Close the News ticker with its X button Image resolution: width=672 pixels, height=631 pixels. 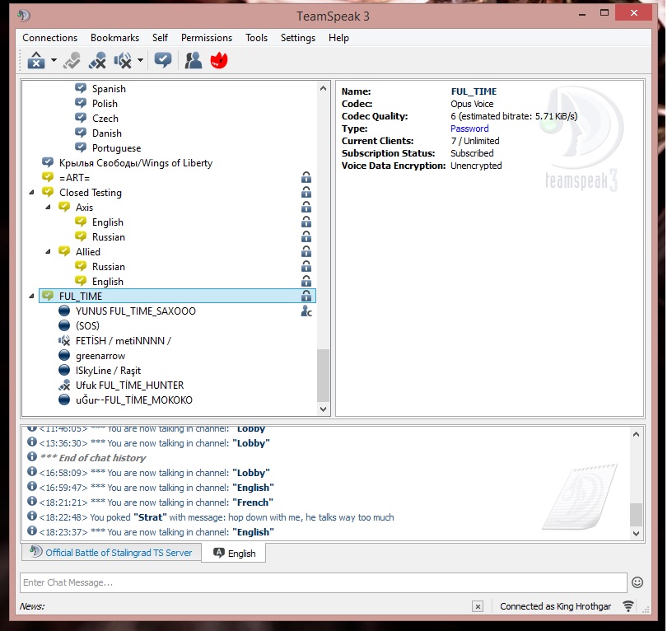point(478,606)
